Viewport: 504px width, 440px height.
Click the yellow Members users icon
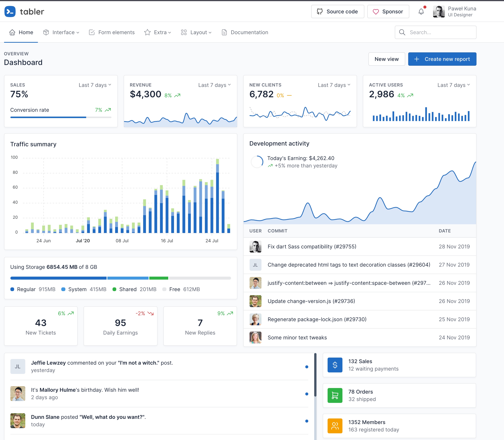(335, 426)
